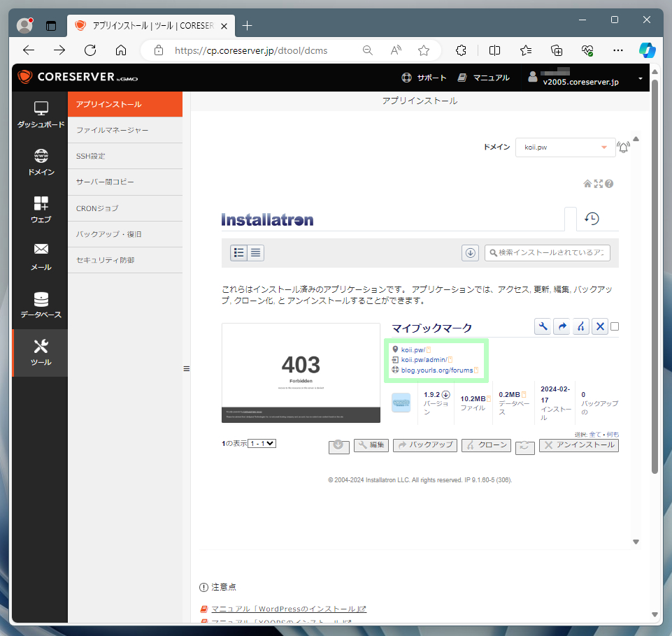Image resolution: width=672 pixels, height=636 pixels.
Task: Open サーバー間コピー menu item
Action: click(125, 182)
